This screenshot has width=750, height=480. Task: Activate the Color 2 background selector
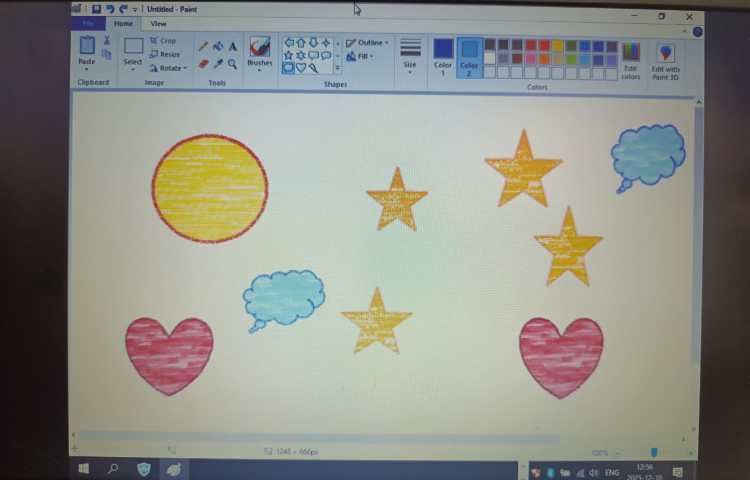click(469, 56)
